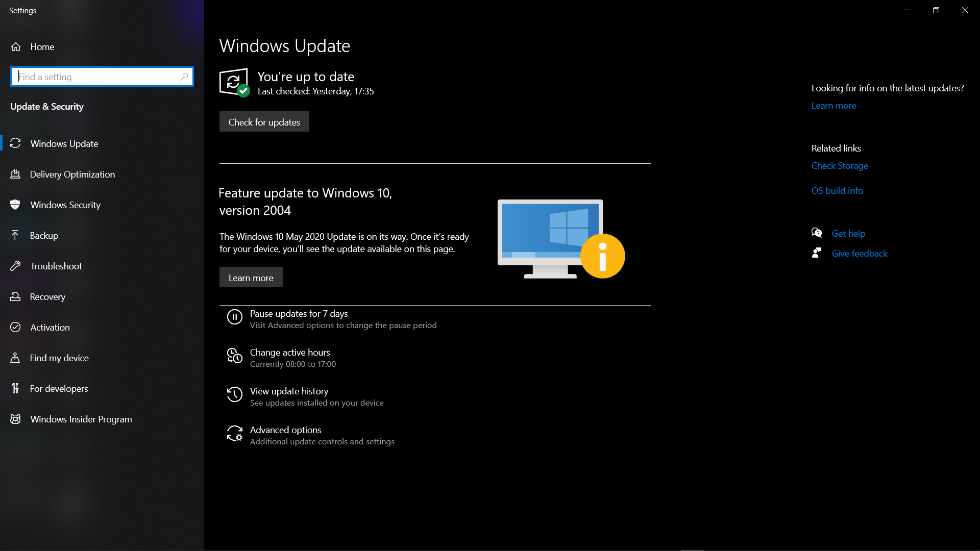Open Recovery settings
The width and height of the screenshot is (980, 551).
tap(102, 296)
